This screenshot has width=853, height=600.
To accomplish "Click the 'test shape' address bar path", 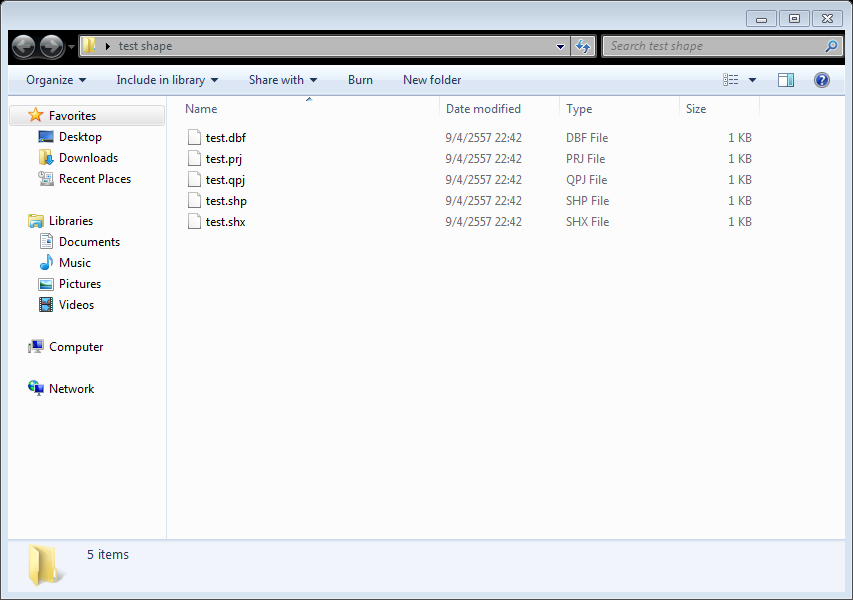I will tap(145, 46).
